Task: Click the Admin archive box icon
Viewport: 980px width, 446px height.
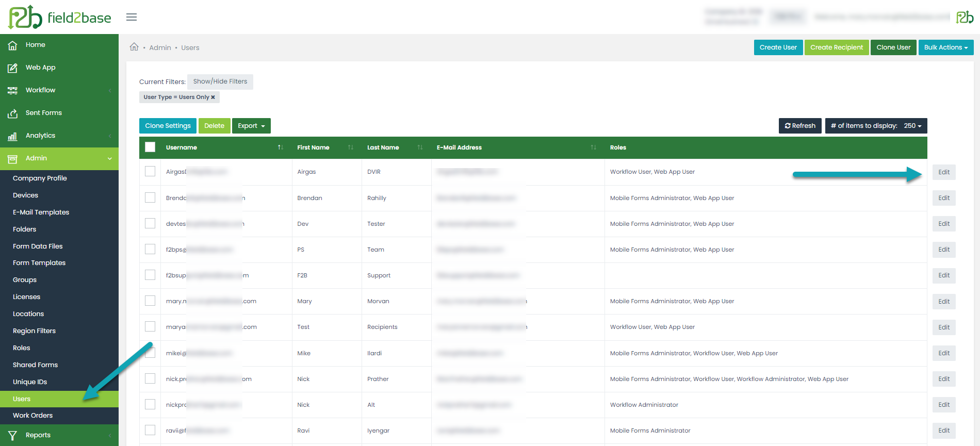Action: click(x=12, y=159)
